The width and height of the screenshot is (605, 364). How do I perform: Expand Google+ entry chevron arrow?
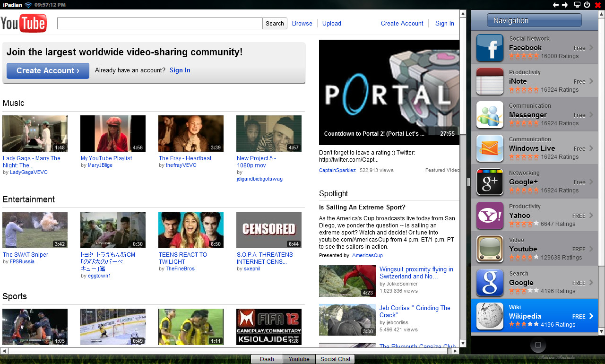coord(591,182)
